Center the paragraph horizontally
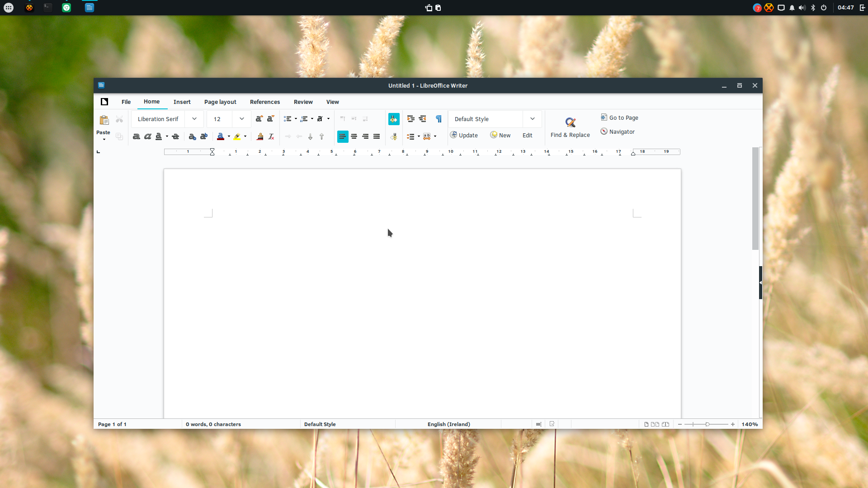Screen dimensions: 868x488 pyautogui.click(x=354, y=136)
